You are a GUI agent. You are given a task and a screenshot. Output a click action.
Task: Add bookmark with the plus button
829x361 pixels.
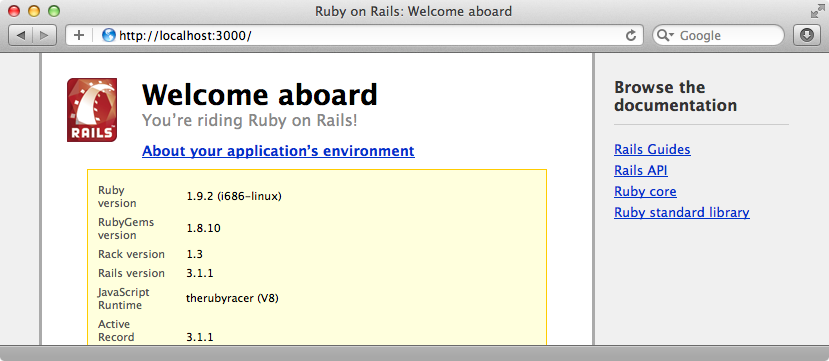[79, 35]
